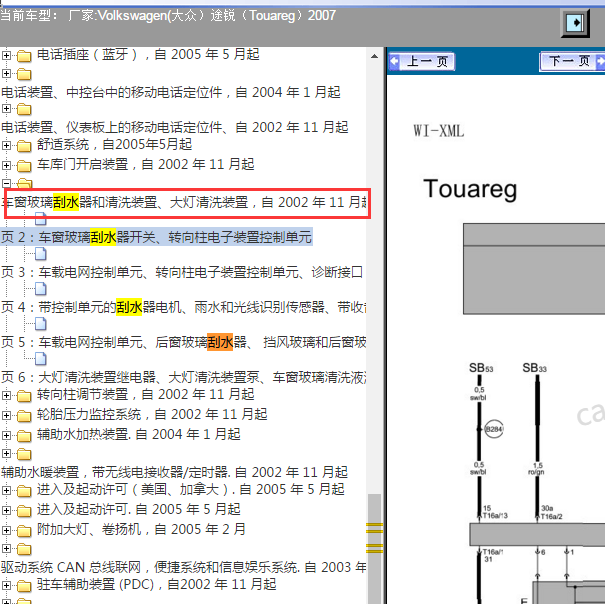
Task: Click folder icon of 附加大灯、卷扬机
Action: [x=24, y=531]
